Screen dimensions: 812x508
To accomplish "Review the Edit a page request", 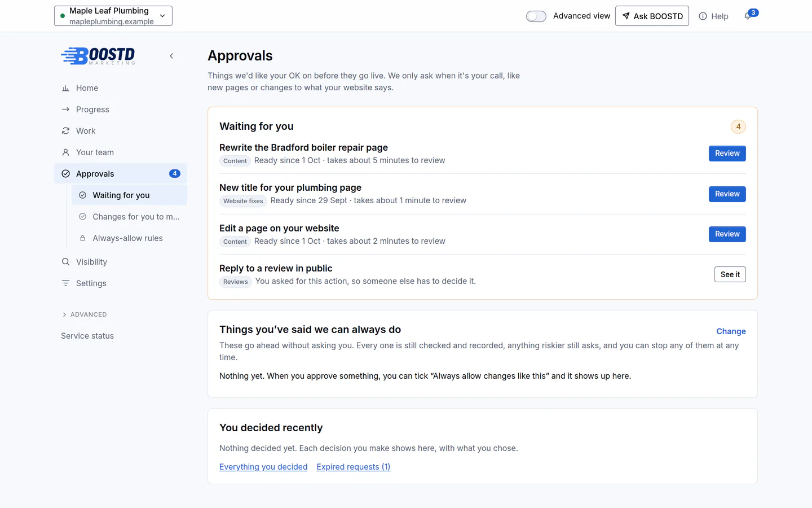I will tap(727, 234).
